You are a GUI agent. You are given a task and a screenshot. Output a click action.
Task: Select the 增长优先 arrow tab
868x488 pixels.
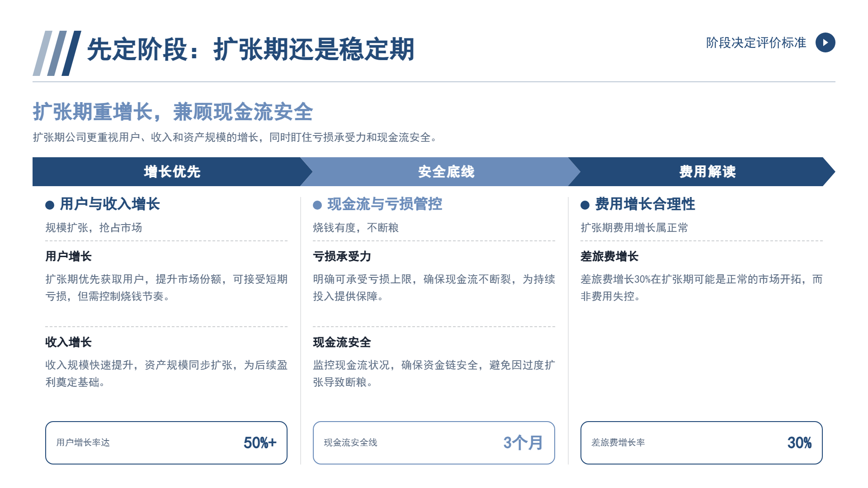[x=172, y=172]
